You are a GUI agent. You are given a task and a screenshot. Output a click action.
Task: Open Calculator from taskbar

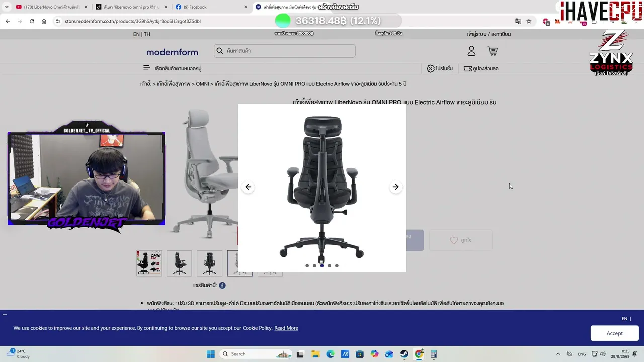(433, 354)
